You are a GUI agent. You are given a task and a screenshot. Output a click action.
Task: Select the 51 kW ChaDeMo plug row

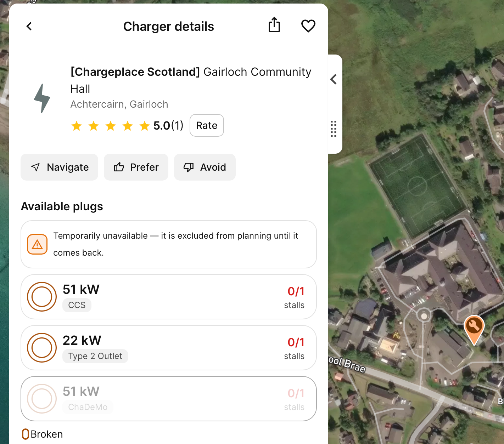click(169, 399)
